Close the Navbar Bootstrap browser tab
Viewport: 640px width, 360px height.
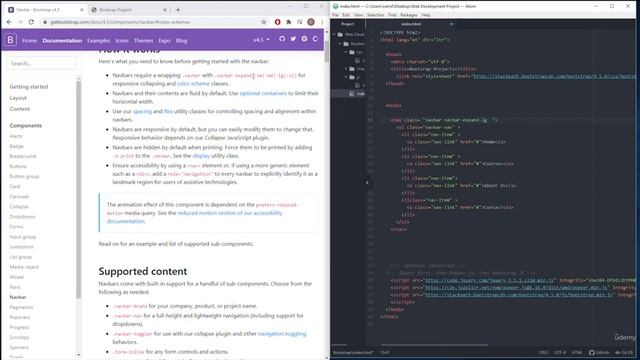pyautogui.click(x=82, y=9)
